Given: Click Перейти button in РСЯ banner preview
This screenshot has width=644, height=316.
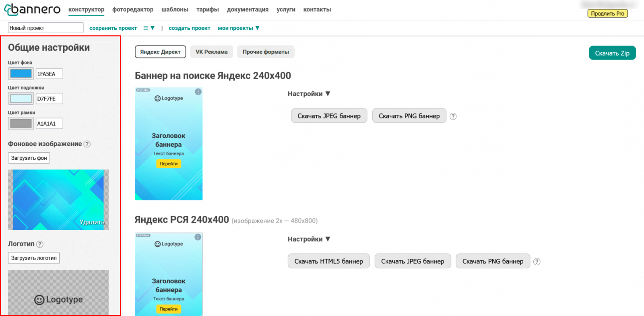Looking at the screenshot, I should pos(169,309).
